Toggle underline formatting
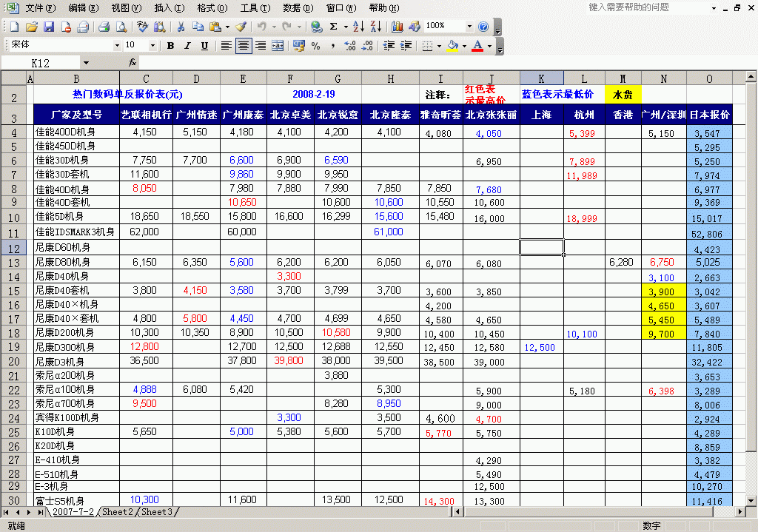 [x=204, y=46]
